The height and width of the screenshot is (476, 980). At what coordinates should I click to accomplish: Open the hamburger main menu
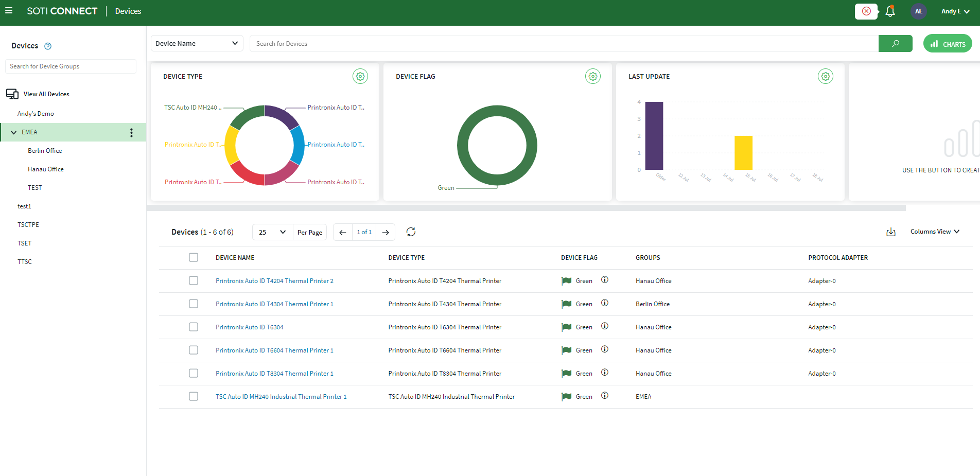(x=9, y=11)
